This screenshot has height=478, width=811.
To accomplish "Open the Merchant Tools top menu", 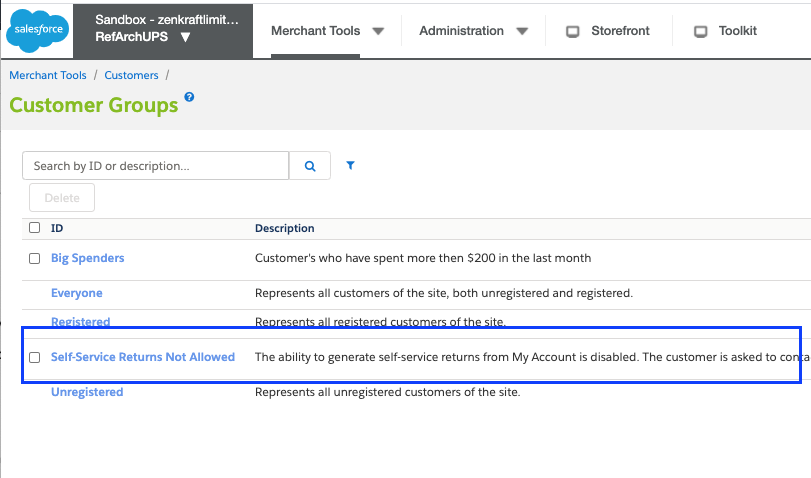I will [x=316, y=31].
